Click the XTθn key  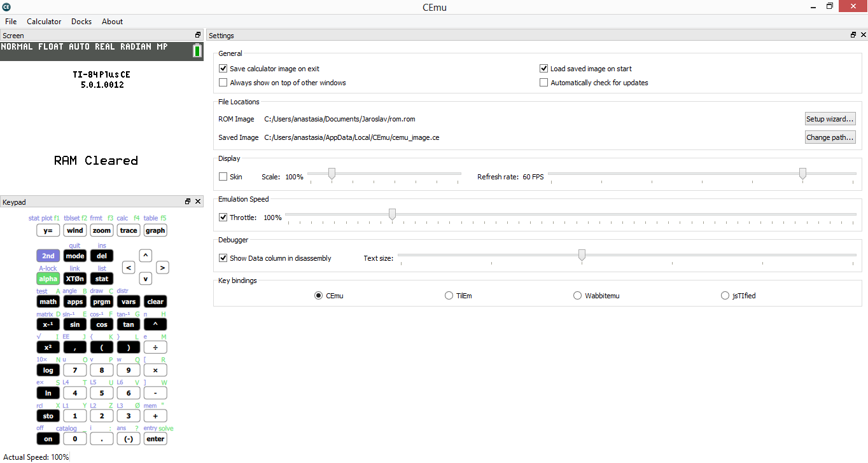point(75,279)
